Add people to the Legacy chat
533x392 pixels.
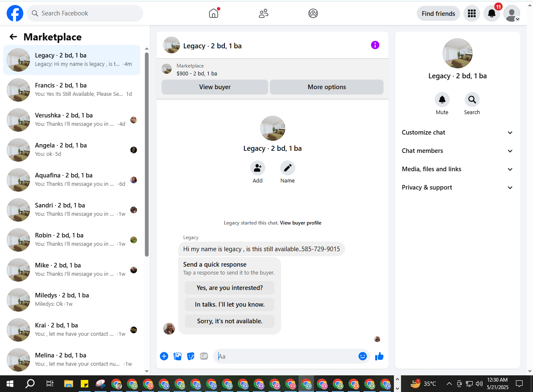258,168
